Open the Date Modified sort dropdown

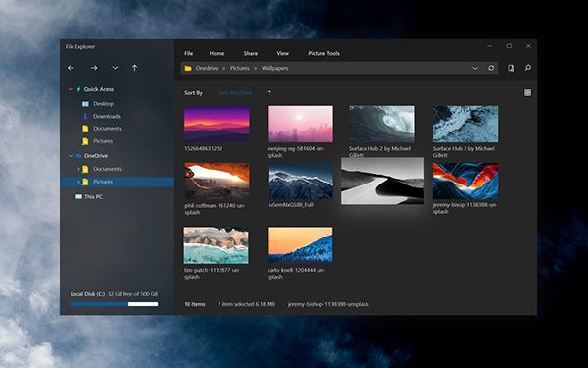[235, 93]
